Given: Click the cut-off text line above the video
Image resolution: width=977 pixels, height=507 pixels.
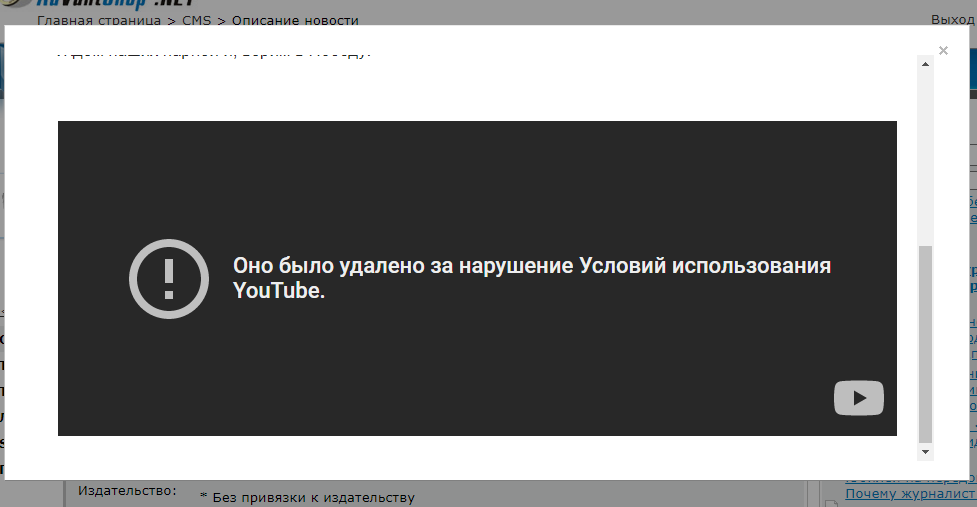Looking at the screenshot, I should tap(215, 53).
